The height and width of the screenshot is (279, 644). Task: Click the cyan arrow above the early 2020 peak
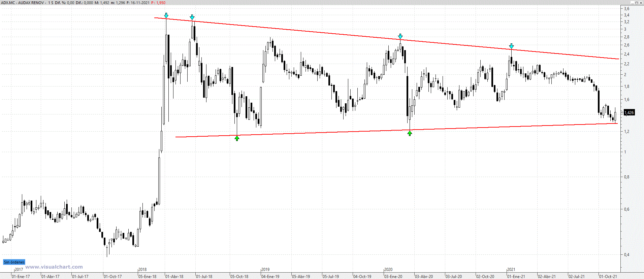(x=400, y=36)
